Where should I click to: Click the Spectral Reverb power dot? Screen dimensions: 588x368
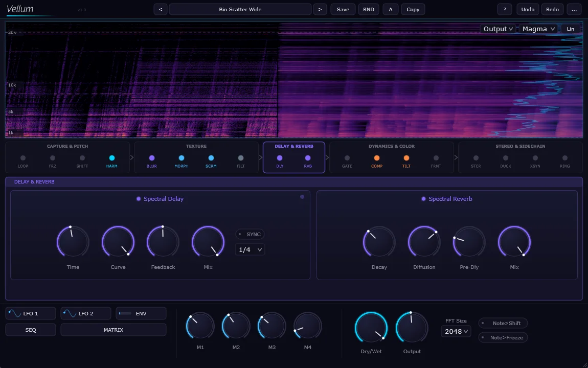pos(423,199)
